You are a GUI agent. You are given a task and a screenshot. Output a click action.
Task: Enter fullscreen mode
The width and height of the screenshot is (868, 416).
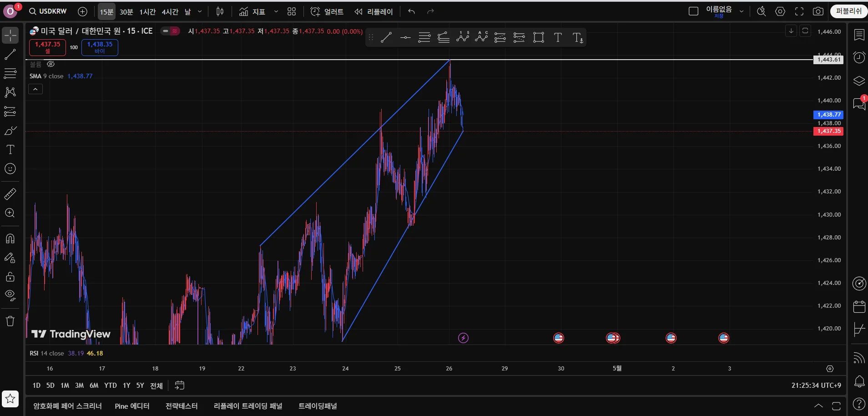[x=799, y=11]
